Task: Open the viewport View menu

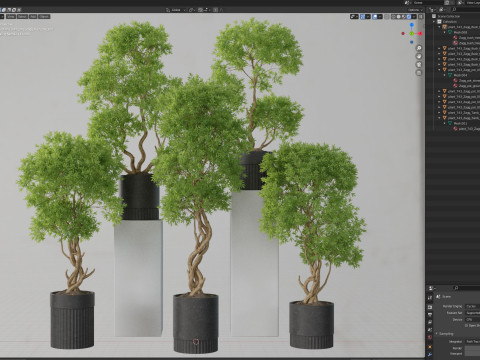Action: 11,16
